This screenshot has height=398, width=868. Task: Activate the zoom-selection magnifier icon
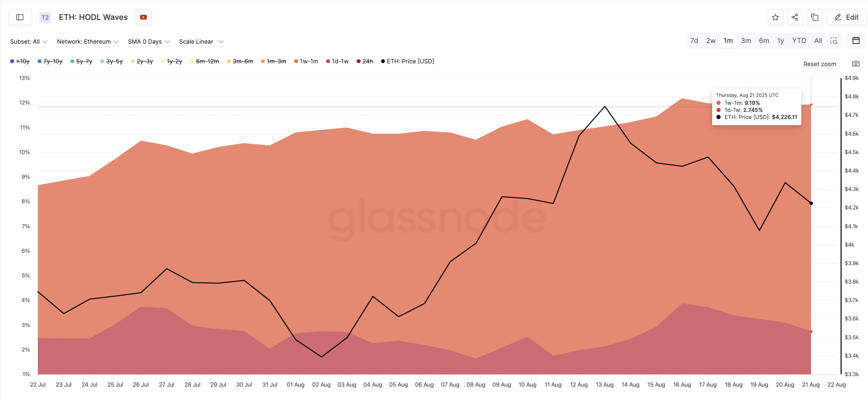[x=834, y=41]
